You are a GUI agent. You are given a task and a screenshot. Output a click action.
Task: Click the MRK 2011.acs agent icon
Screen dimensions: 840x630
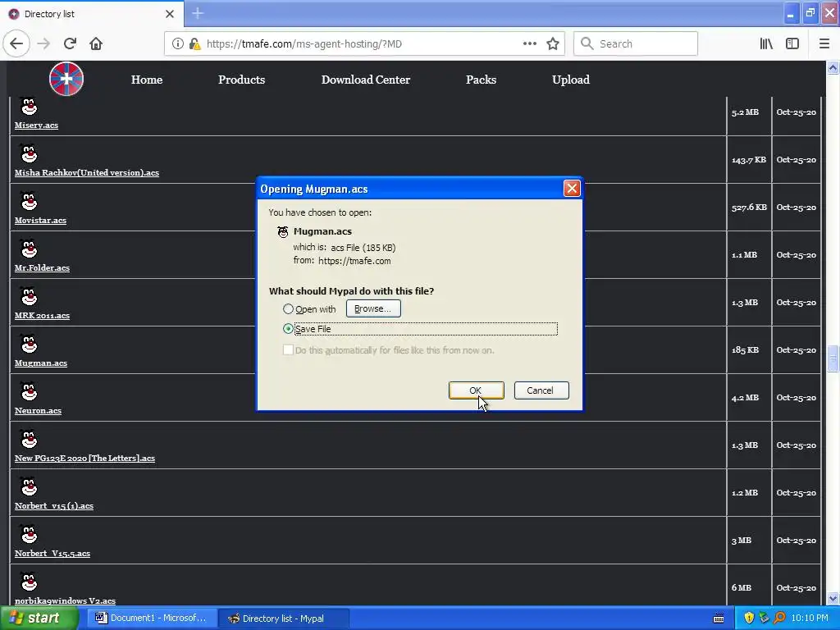point(29,296)
